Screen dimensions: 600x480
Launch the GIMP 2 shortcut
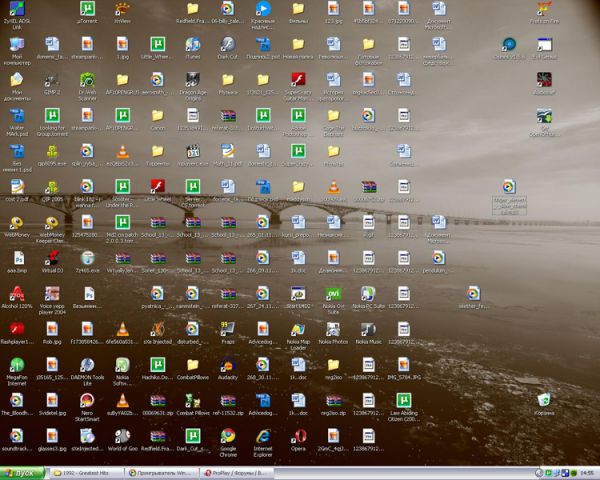(x=51, y=81)
